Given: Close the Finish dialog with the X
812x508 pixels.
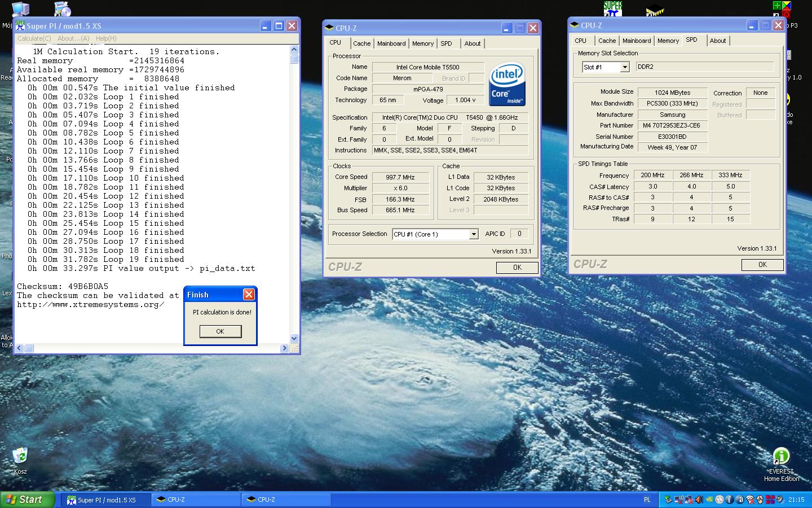Looking at the screenshot, I should [248, 295].
